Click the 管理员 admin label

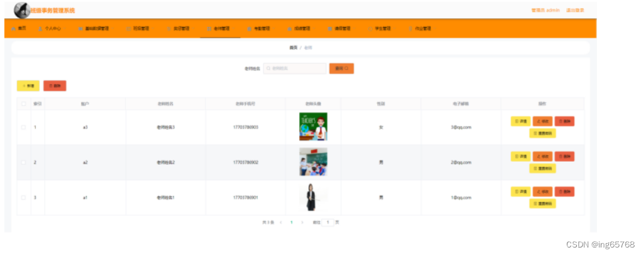[x=546, y=10]
